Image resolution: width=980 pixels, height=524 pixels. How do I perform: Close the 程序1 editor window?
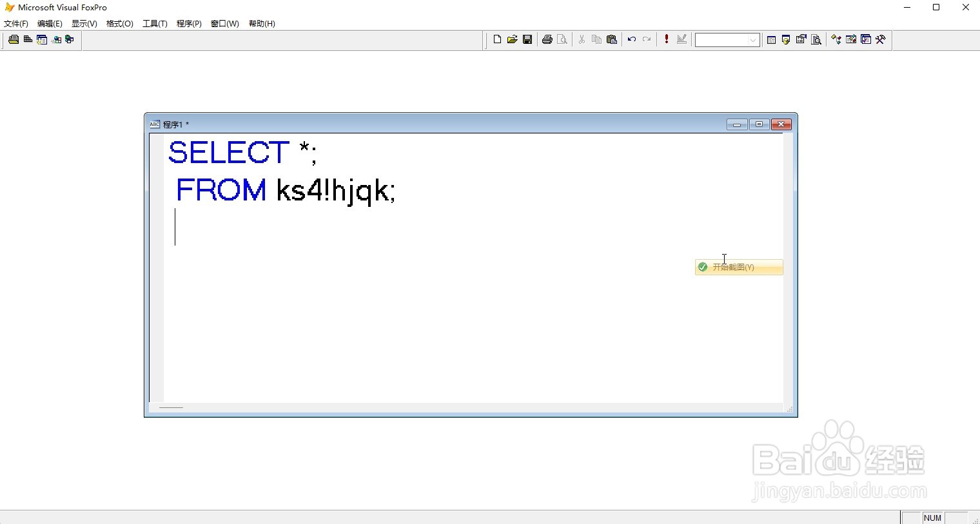click(x=781, y=124)
